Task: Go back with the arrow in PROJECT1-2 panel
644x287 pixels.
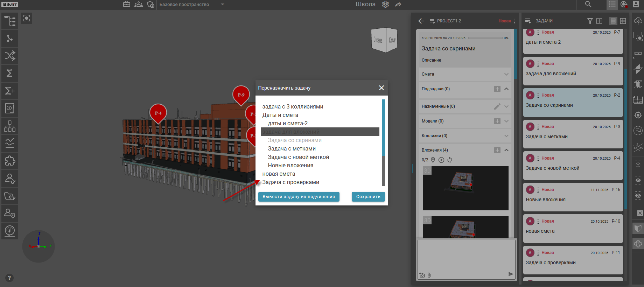Action: point(421,21)
